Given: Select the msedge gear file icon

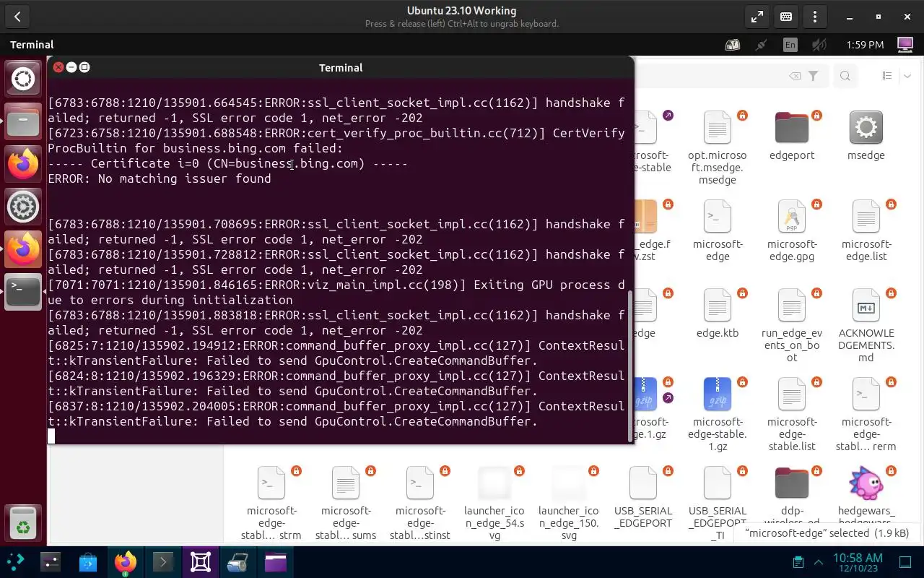Looking at the screenshot, I should (x=866, y=128).
